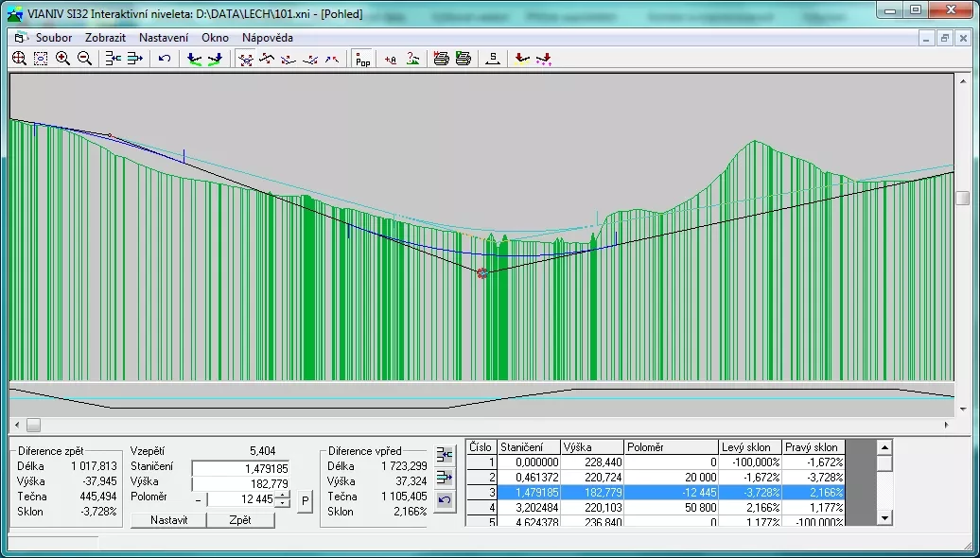Click the first printer icon in toolbar

(x=441, y=59)
